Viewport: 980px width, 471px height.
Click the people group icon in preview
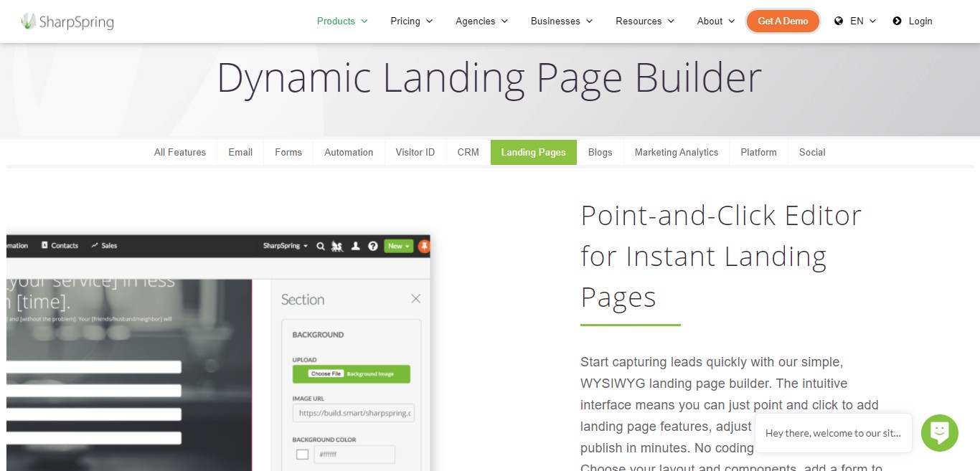[x=338, y=246]
